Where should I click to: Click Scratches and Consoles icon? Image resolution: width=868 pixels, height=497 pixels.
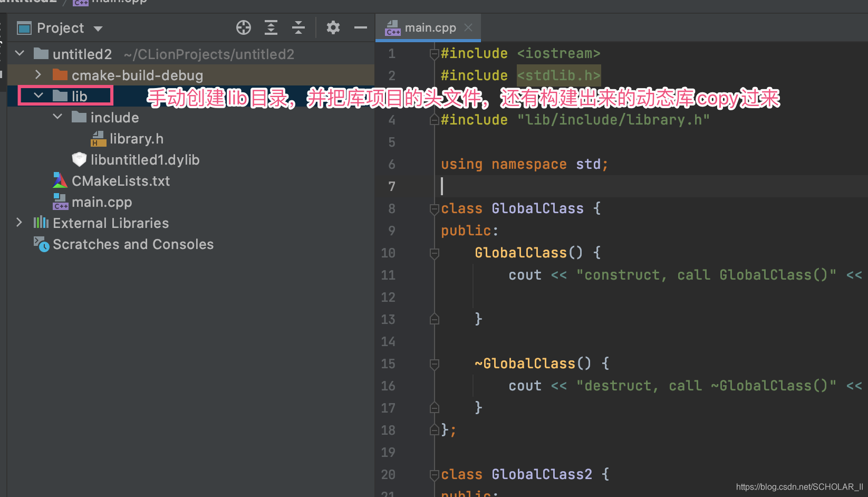point(41,244)
